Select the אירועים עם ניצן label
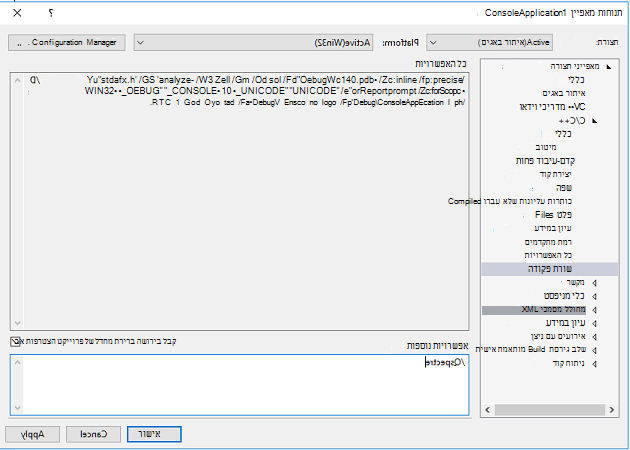Image resolution: width=630 pixels, height=450 pixels. pyautogui.click(x=558, y=337)
